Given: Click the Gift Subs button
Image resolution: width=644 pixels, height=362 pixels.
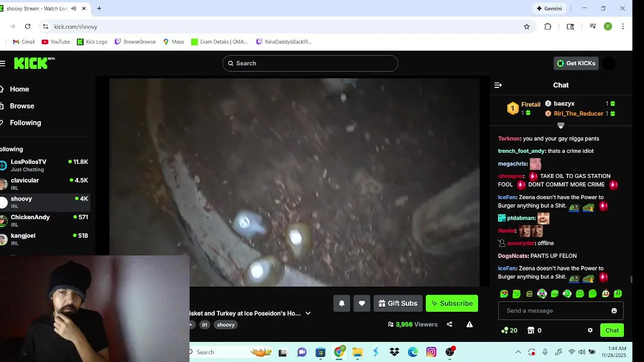Looking at the screenshot, I should 398,303.
